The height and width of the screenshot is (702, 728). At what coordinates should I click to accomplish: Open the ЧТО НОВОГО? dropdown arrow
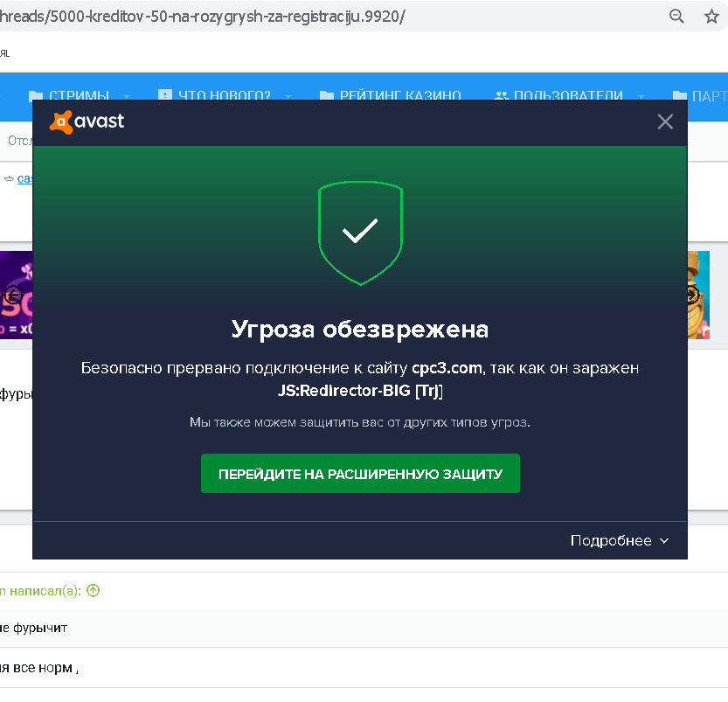coord(288,96)
